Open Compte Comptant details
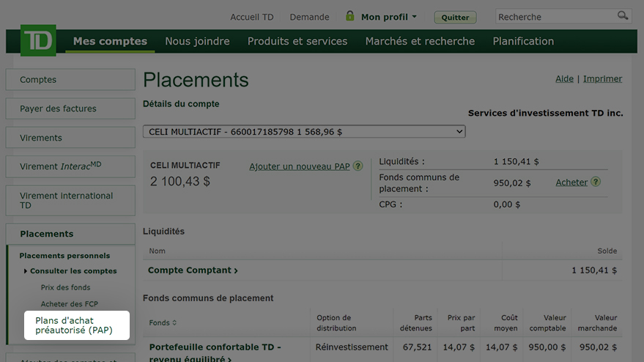This screenshot has width=644, height=362. (x=193, y=270)
